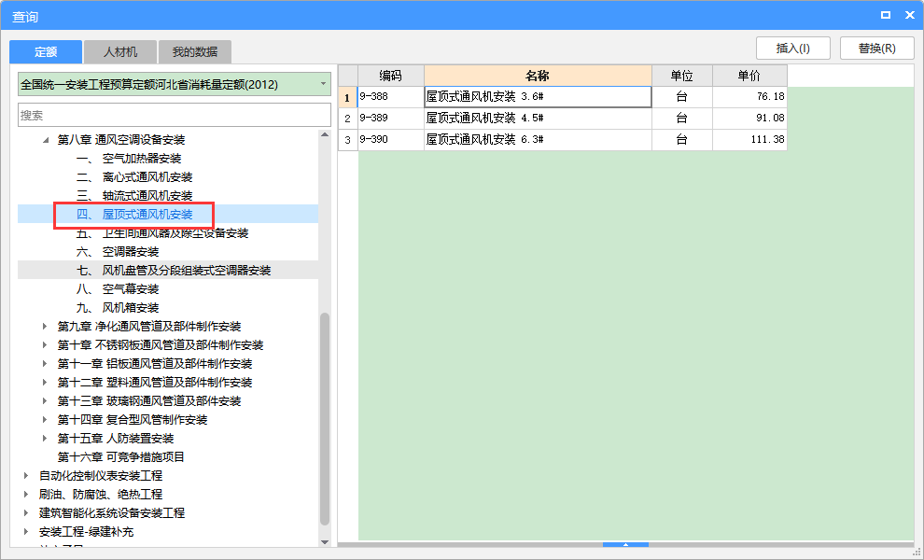Click row header number 1
Image resolution: width=924 pixels, height=560 pixels.
click(348, 97)
